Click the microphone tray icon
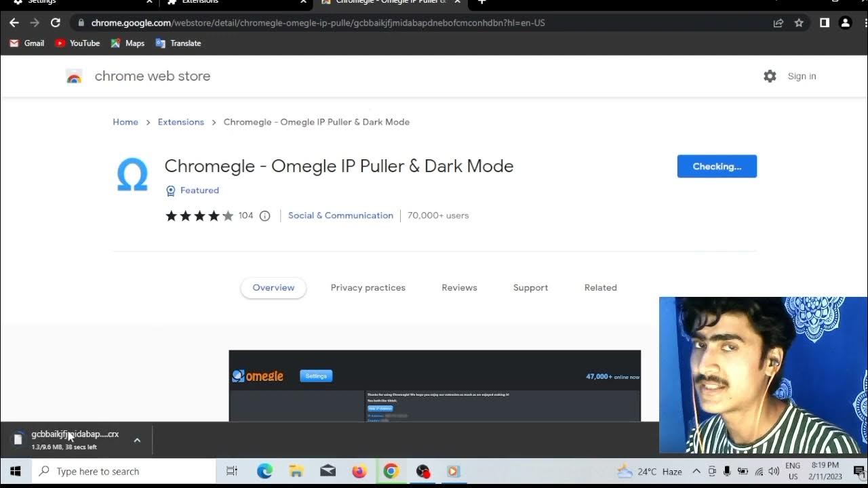Screen dimensions: 868x488 [x=727, y=471]
